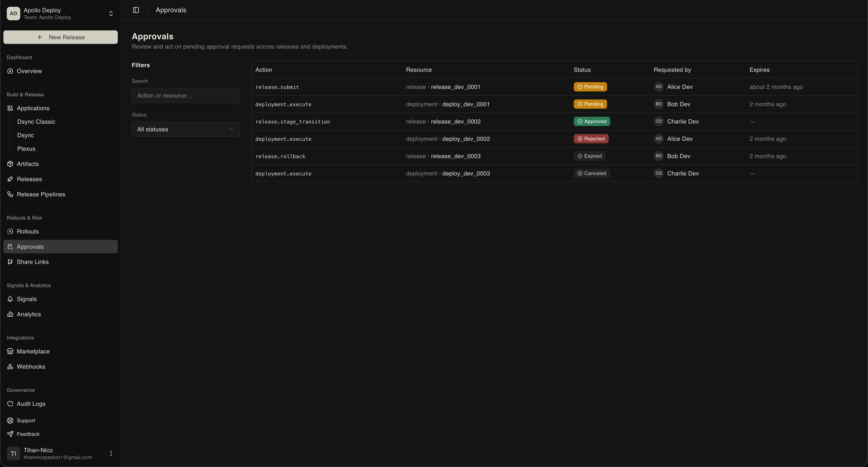Click the Webhooks icon

pyautogui.click(x=10, y=367)
